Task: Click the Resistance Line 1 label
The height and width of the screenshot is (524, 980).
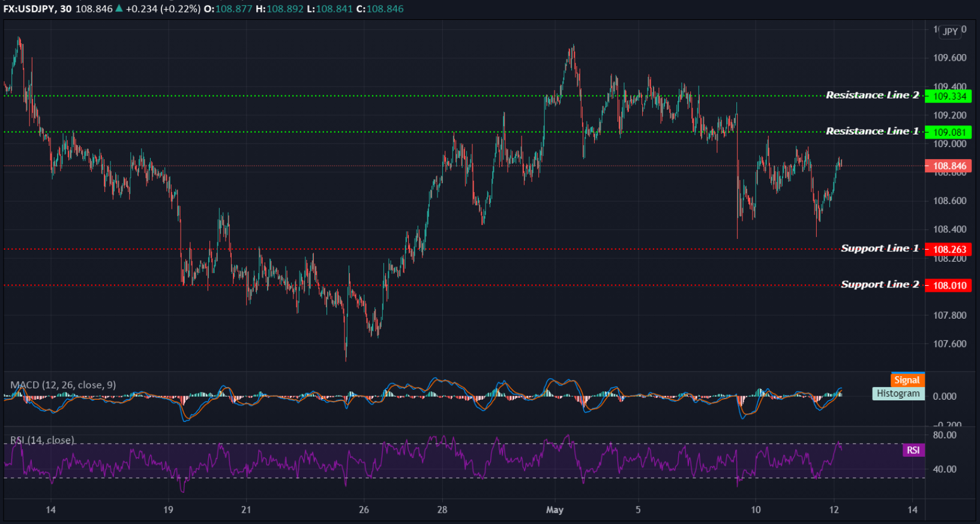Action: pyautogui.click(x=872, y=131)
